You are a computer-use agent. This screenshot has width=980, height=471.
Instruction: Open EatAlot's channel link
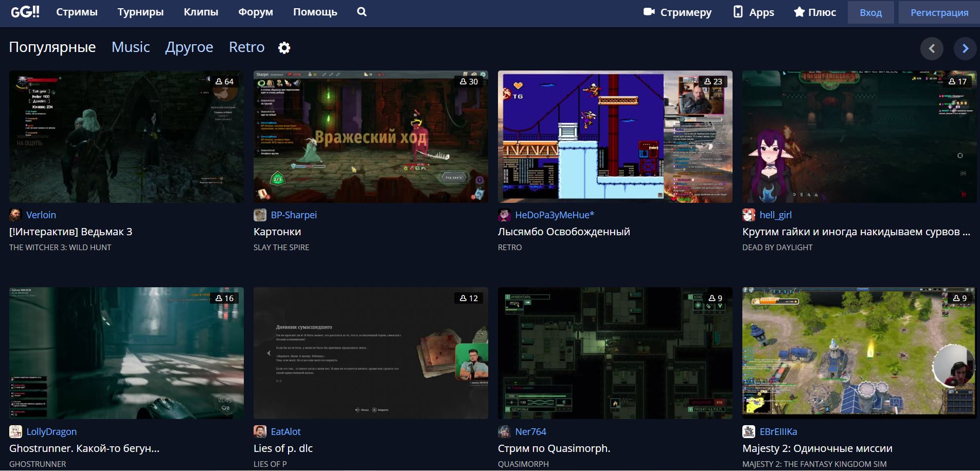tap(286, 431)
